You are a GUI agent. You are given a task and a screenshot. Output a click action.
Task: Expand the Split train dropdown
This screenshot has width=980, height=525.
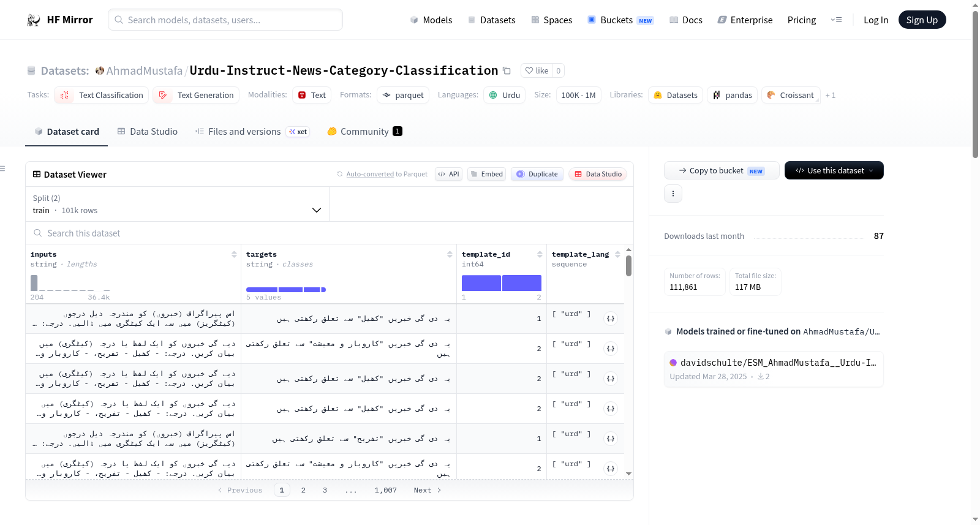pos(178,204)
